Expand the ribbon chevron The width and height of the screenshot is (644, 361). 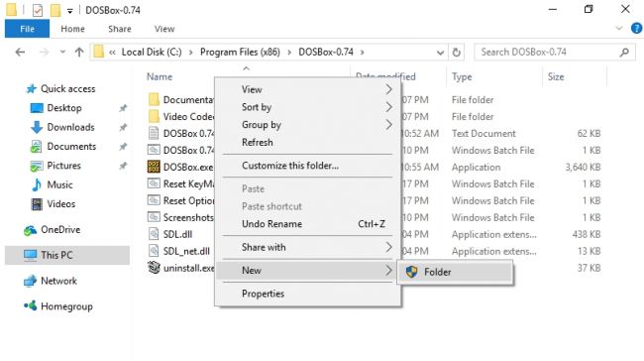(619, 29)
